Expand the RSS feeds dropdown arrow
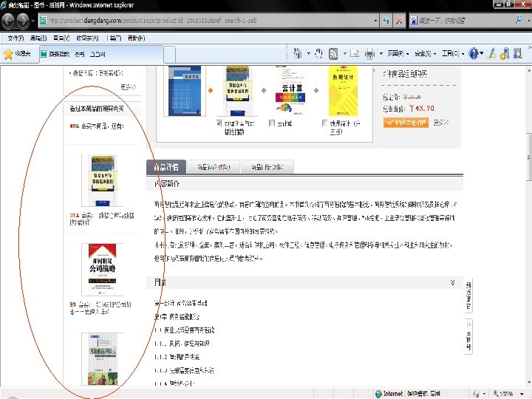 click(x=345, y=54)
